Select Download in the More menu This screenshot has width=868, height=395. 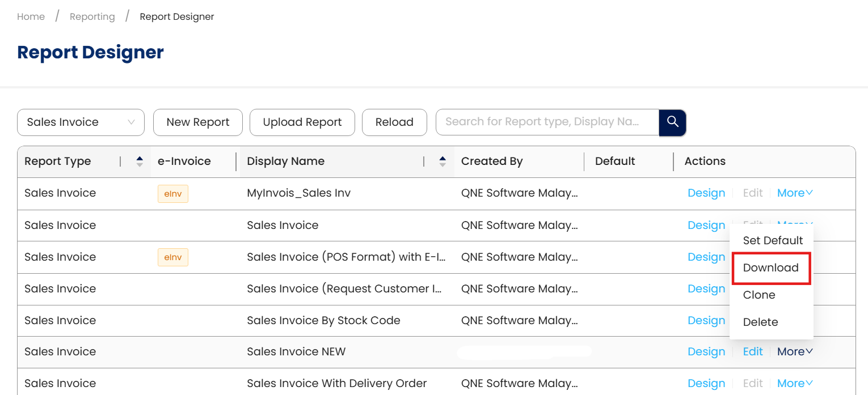[771, 268]
